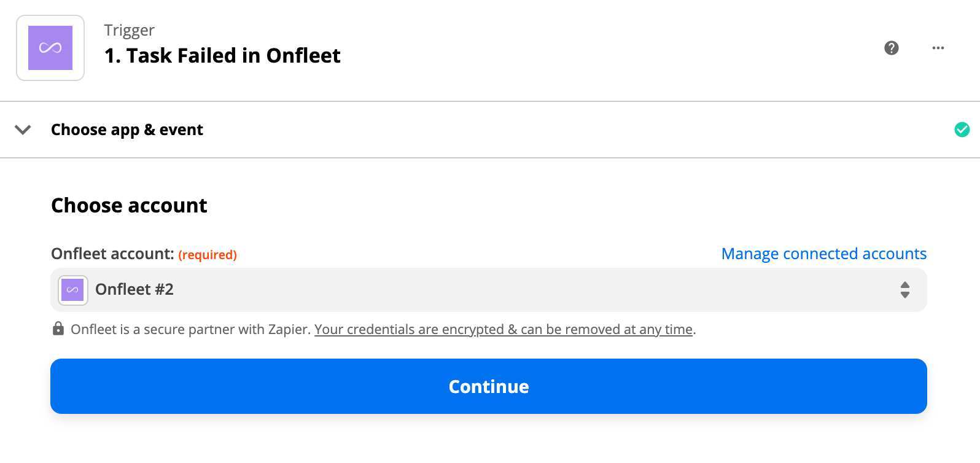Click the Onfleet account field label

click(112, 254)
